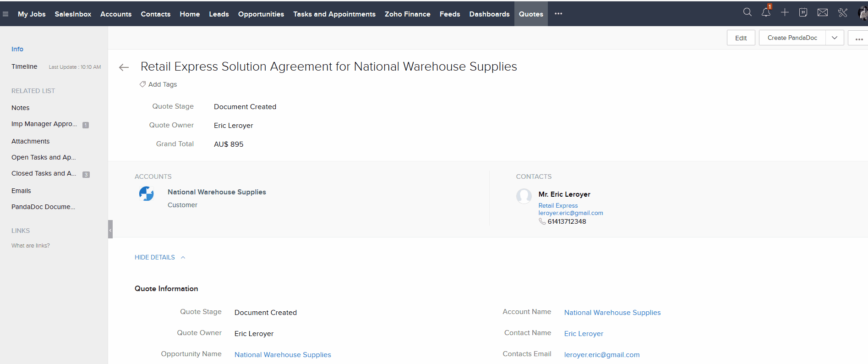Open National Warehouse Supplies in Accounts card

217,192
